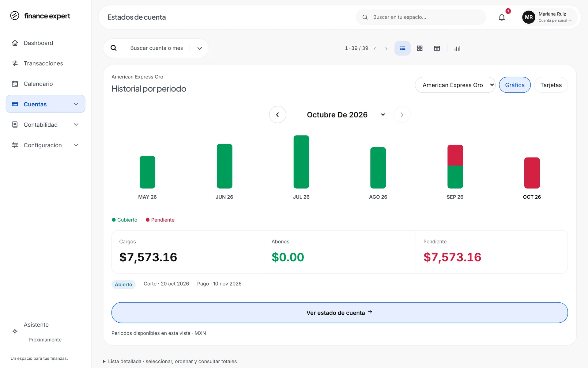The height and width of the screenshot is (368, 588).
Task: Click the Cuentas card icon
Action: [x=15, y=104]
